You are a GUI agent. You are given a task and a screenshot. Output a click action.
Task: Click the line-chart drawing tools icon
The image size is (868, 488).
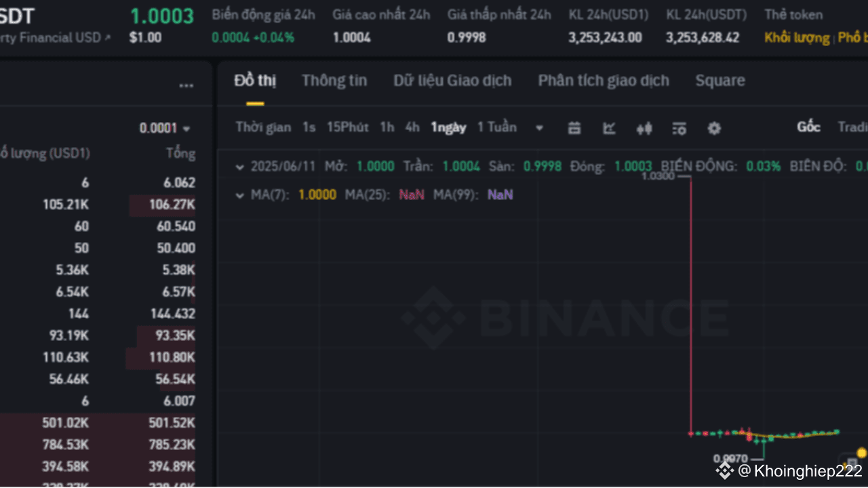click(609, 127)
